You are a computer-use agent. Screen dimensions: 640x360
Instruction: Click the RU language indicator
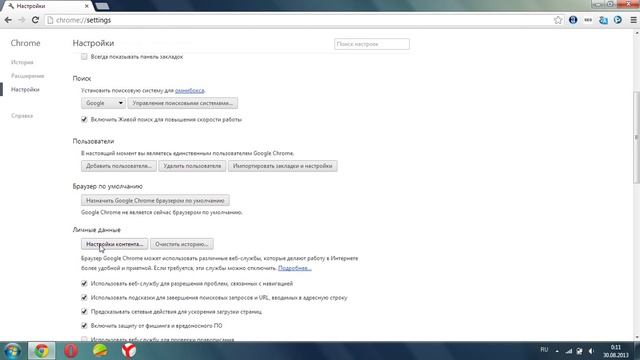[544, 350]
